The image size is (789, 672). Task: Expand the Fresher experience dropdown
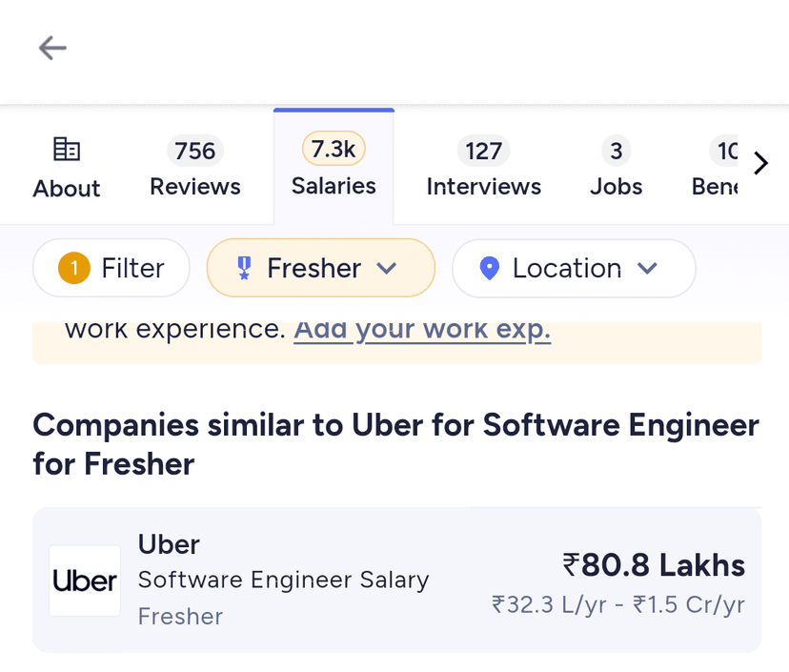320,269
